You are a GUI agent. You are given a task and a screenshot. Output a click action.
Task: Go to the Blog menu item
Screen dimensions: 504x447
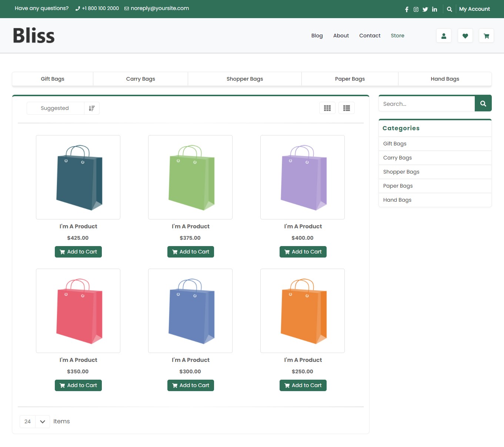317,36
